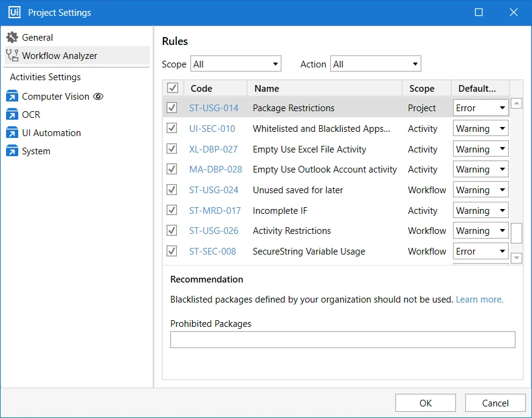Uncheck the ST-SEC-008 rule checkbox
This screenshot has width=532, height=418.
tap(171, 251)
